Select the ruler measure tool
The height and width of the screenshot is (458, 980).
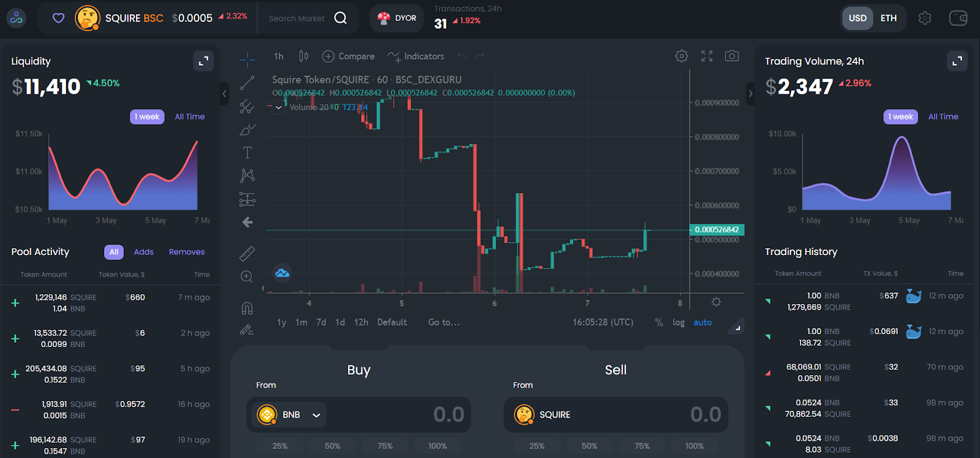pos(247,253)
